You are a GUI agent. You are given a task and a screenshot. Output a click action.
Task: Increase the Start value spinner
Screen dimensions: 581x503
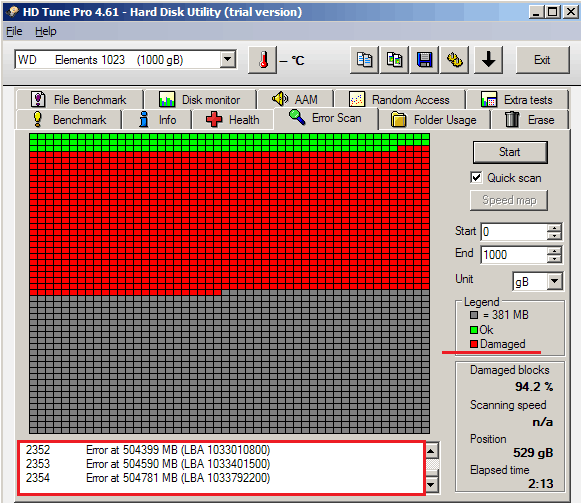pyautogui.click(x=554, y=228)
